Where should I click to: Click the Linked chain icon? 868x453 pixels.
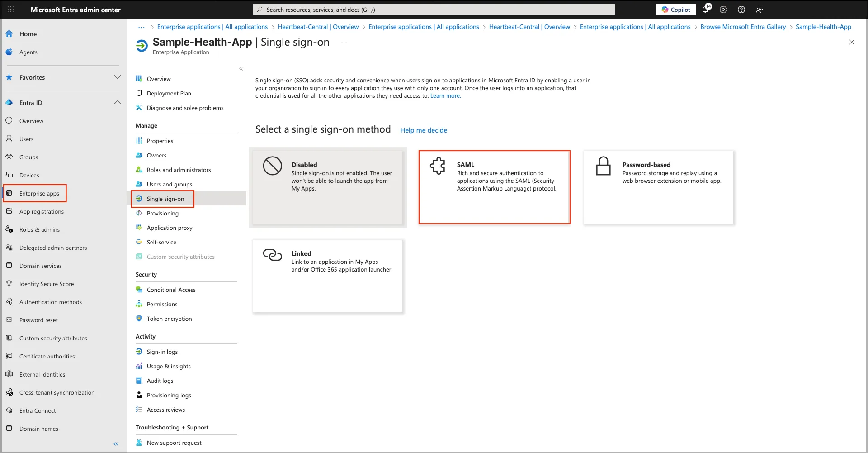click(272, 255)
